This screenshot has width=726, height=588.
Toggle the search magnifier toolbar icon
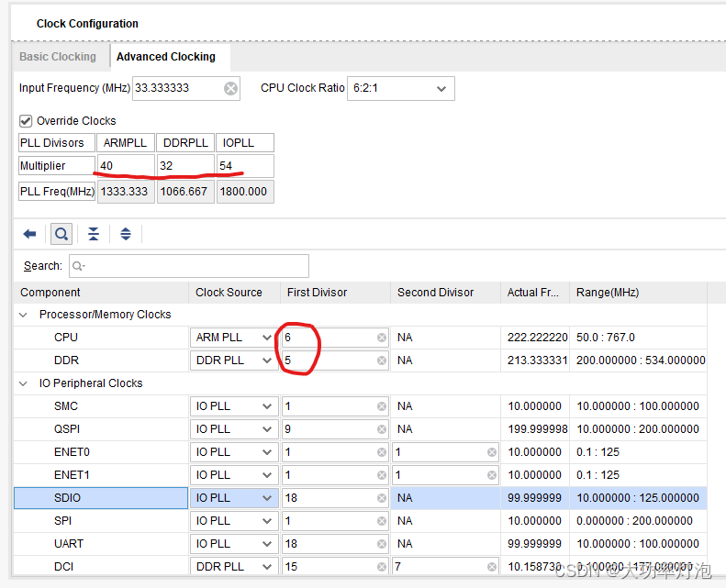[x=61, y=234]
